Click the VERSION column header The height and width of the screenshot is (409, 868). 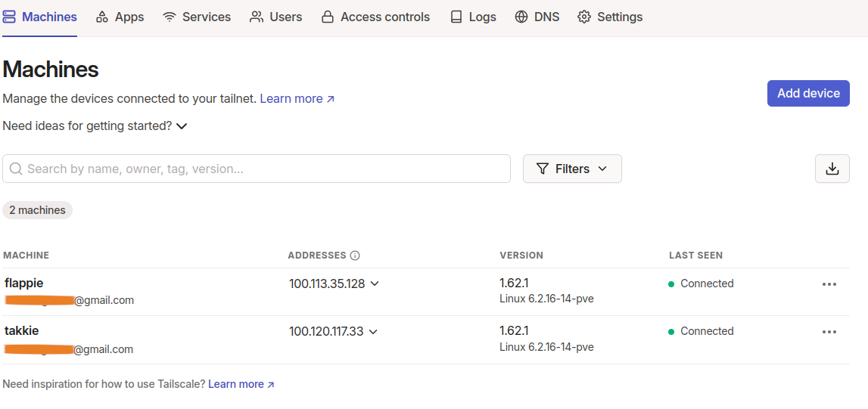521,256
